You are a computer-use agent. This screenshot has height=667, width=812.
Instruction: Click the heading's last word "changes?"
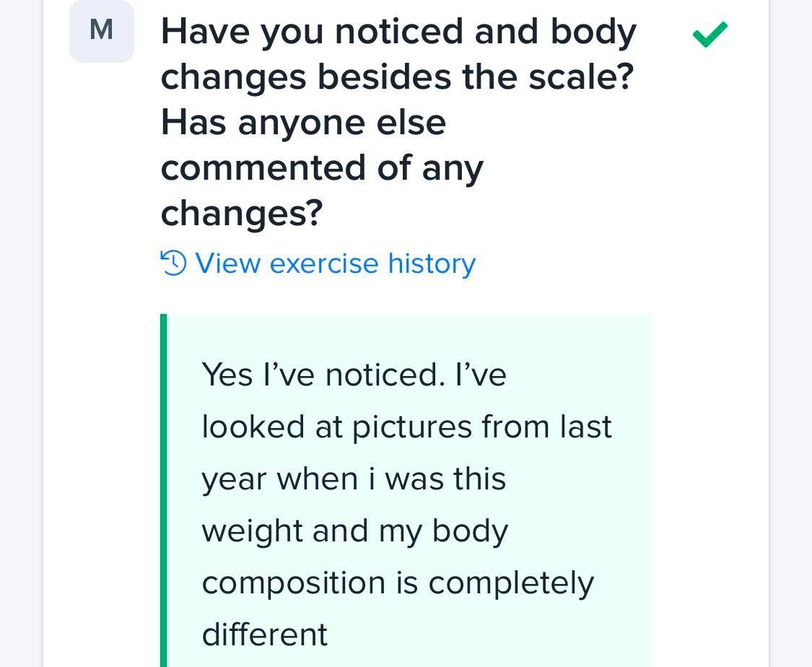pyautogui.click(x=241, y=213)
